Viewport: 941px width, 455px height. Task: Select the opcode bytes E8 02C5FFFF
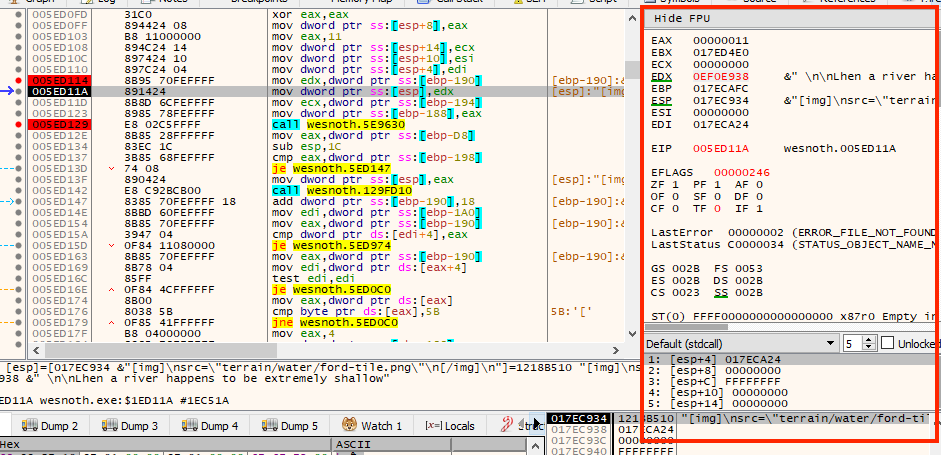coord(162,125)
